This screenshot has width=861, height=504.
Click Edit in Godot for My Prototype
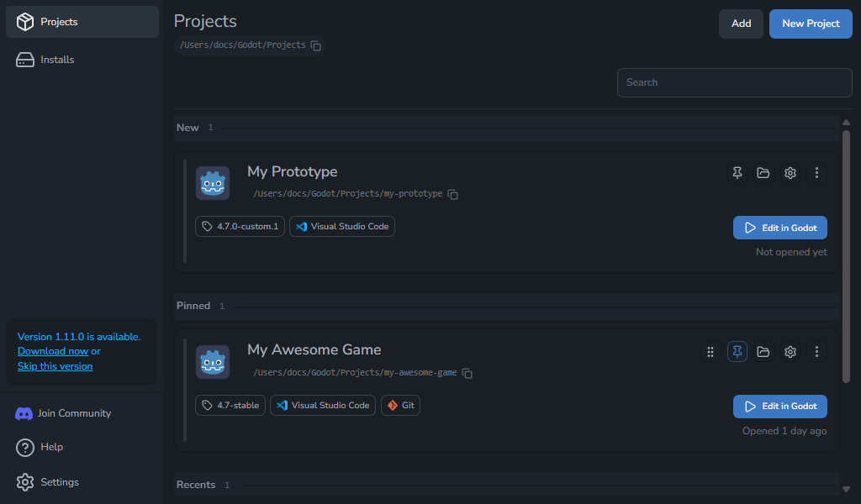tap(779, 228)
